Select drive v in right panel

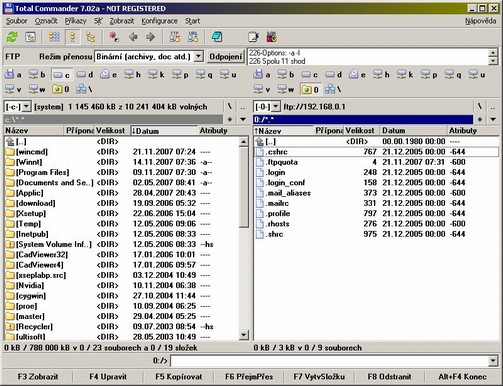coord(261,89)
